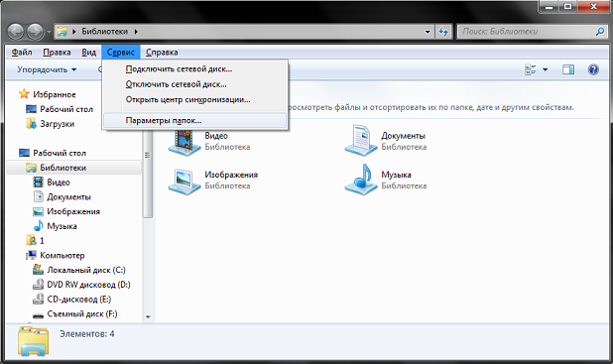Image resolution: width=613 pixels, height=364 pixels.
Task: Expand the arrow after Библиотеки breadcrumb
Action: pos(136,32)
